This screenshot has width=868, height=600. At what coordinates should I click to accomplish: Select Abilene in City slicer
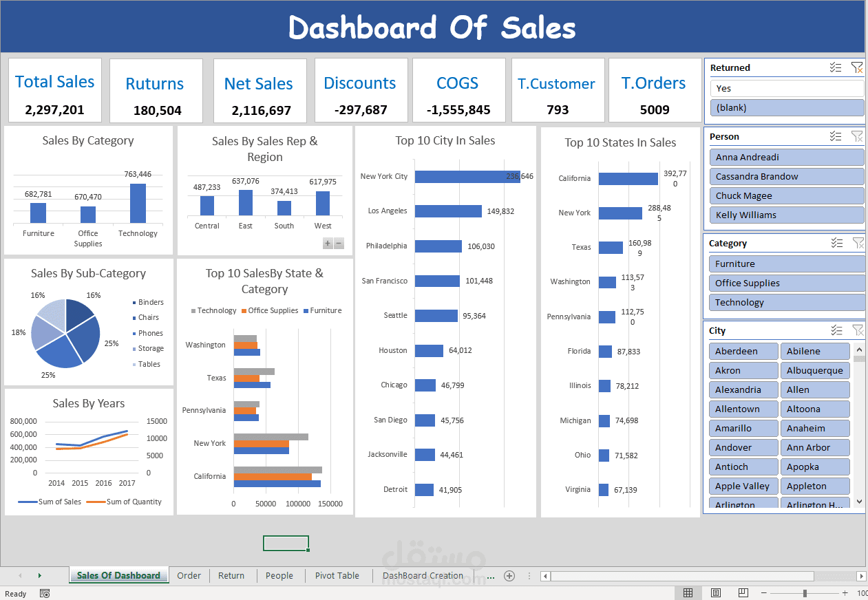pyautogui.click(x=815, y=351)
